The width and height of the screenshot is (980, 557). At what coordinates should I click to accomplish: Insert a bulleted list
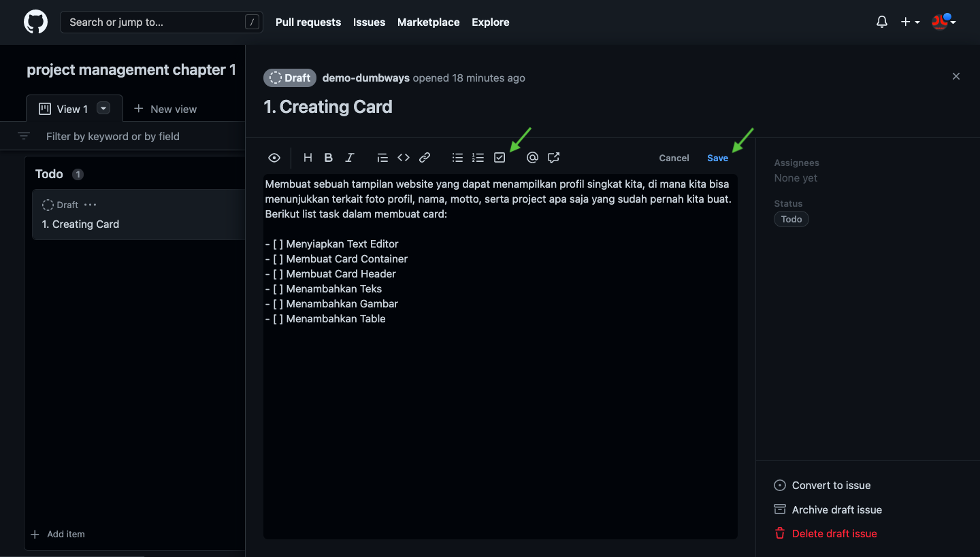[457, 158]
